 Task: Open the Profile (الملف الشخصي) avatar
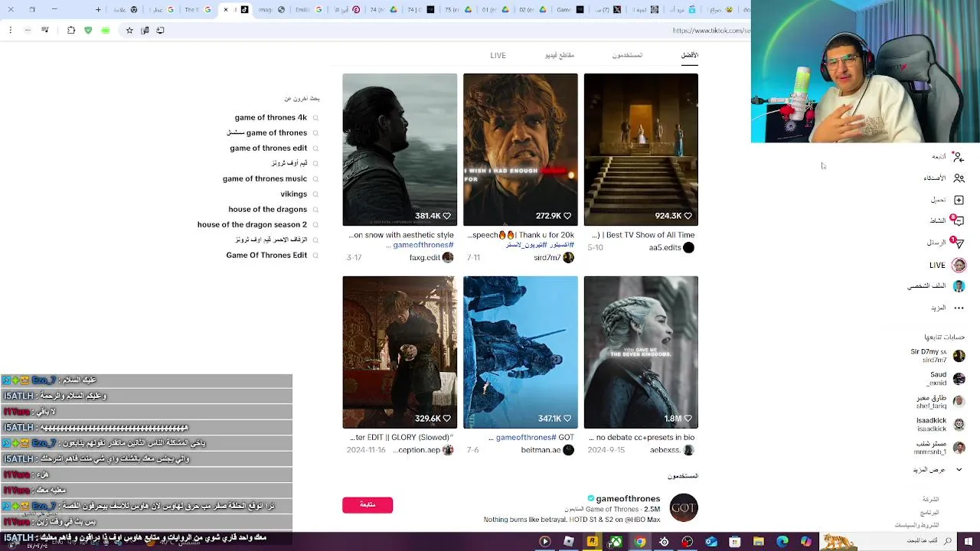[x=959, y=285]
